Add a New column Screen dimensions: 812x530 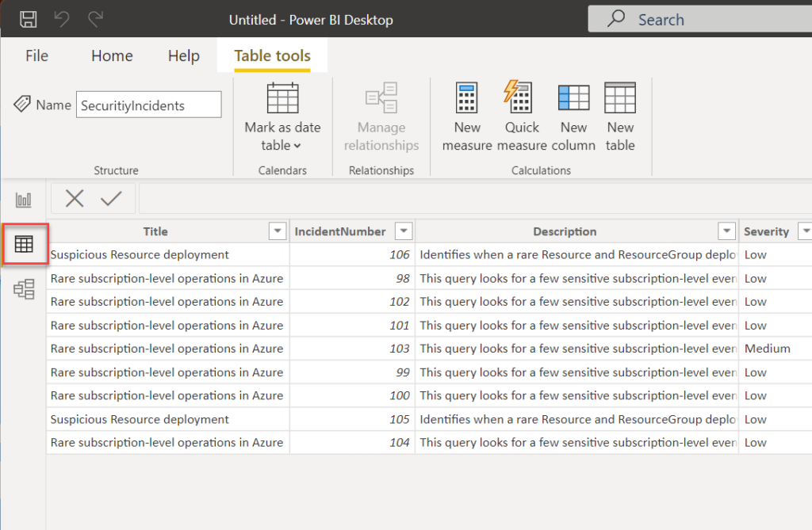(x=573, y=117)
